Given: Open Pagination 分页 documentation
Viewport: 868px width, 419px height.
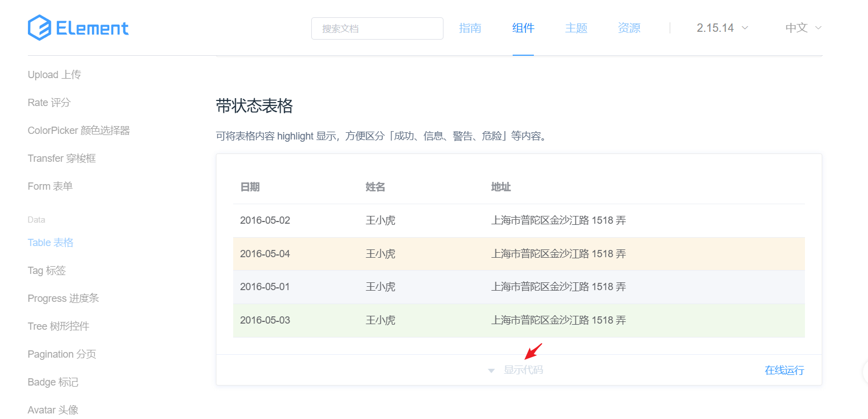Looking at the screenshot, I should pyautogui.click(x=61, y=354).
